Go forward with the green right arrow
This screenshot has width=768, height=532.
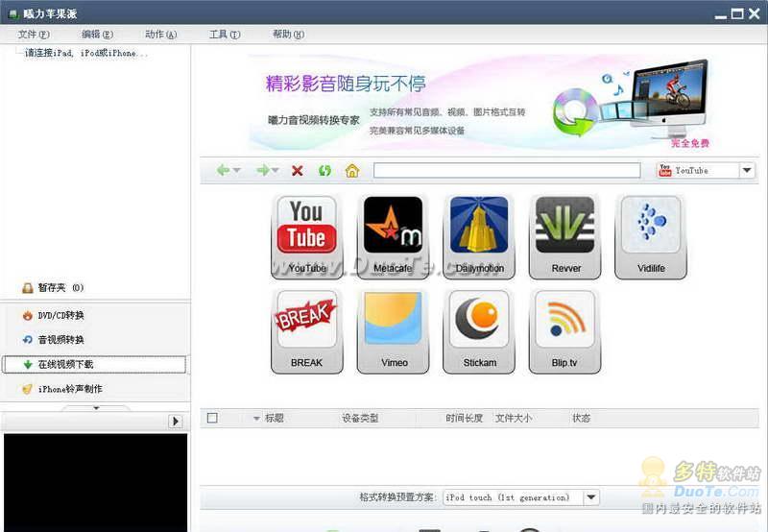pos(262,171)
